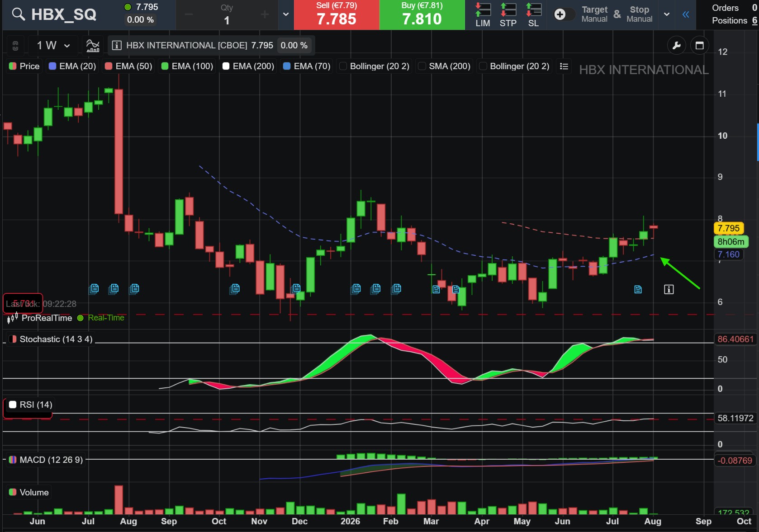Click the vertical scrollbar on right edge

pos(758,142)
